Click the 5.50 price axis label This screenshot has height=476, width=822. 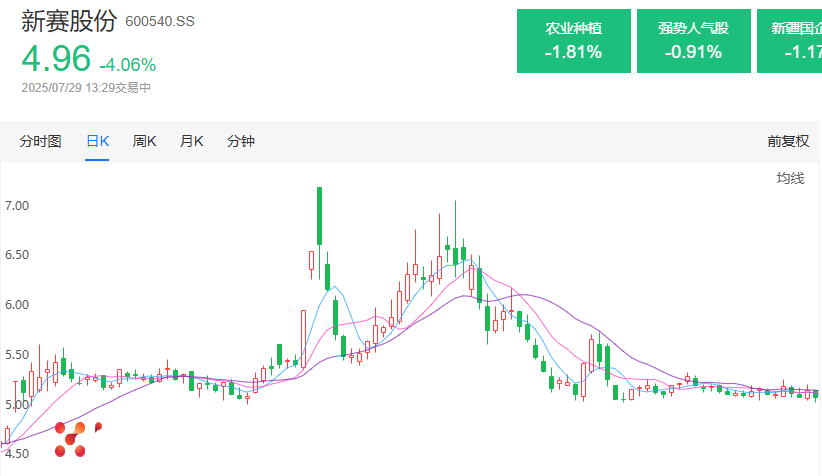pyautogui.click(x=17, y=354)
